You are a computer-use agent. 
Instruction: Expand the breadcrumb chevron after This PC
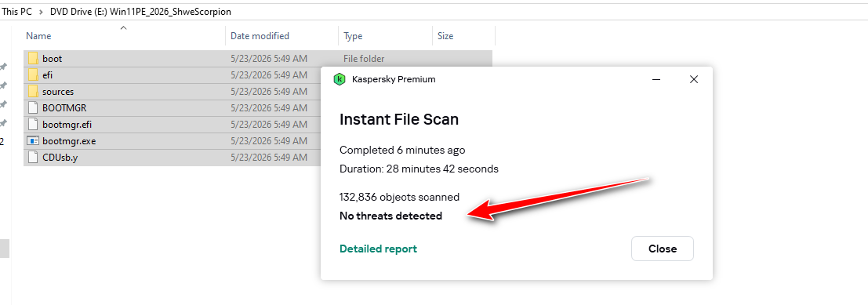pyautogui.click(x=41, y=12)
